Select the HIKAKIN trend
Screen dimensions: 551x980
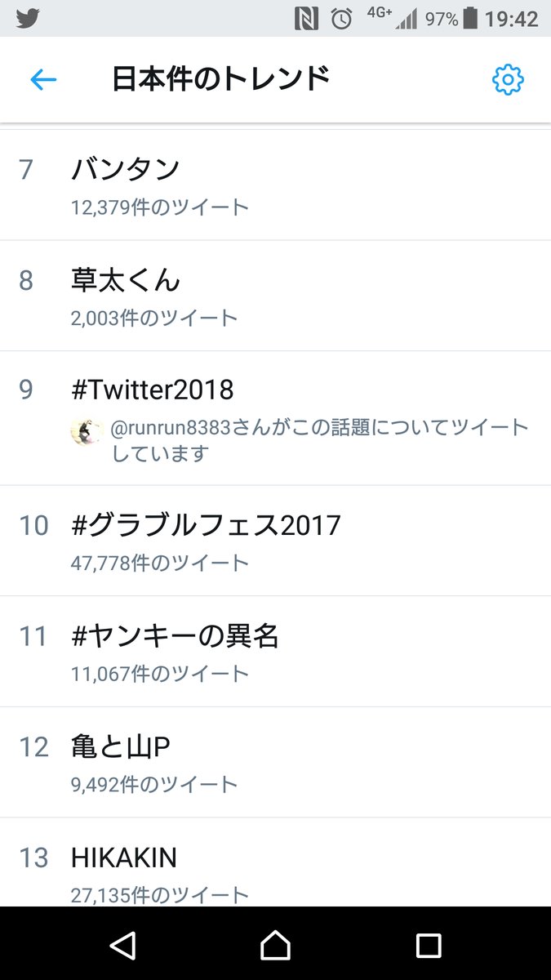124,857
